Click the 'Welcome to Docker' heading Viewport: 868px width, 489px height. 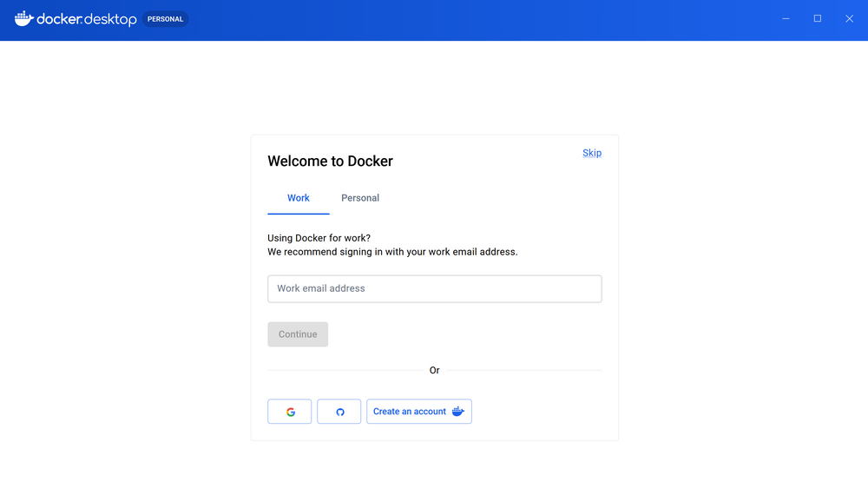[x=331, y=162]
